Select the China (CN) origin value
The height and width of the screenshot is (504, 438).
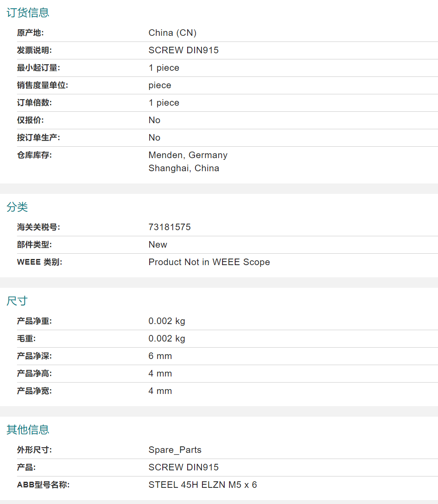click(172, 33)
